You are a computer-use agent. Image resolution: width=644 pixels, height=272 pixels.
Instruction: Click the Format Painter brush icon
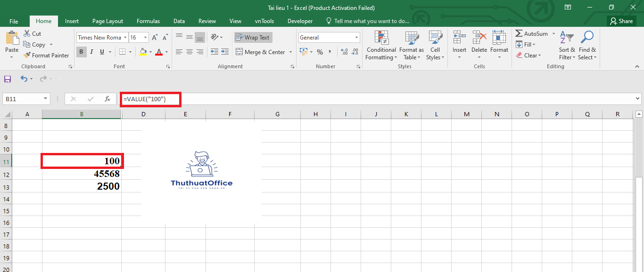point(27,56)
